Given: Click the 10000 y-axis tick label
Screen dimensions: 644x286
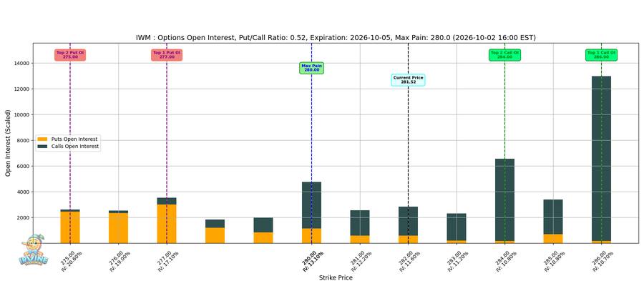Looking at the screenshot, I should point(21,115).
